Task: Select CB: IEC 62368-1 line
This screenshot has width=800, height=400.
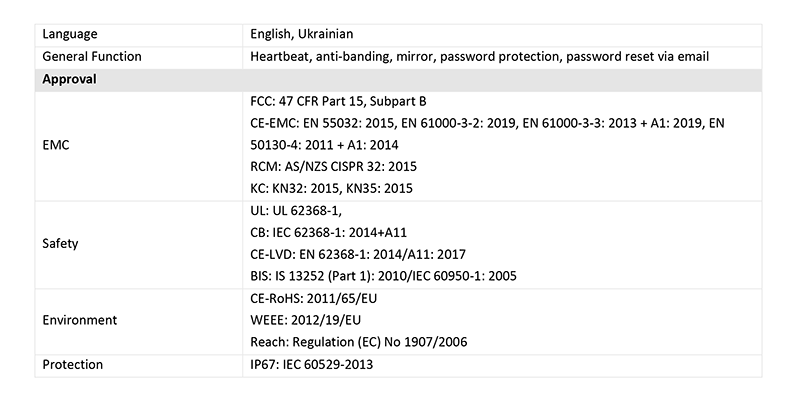Action: click(328, 233)
